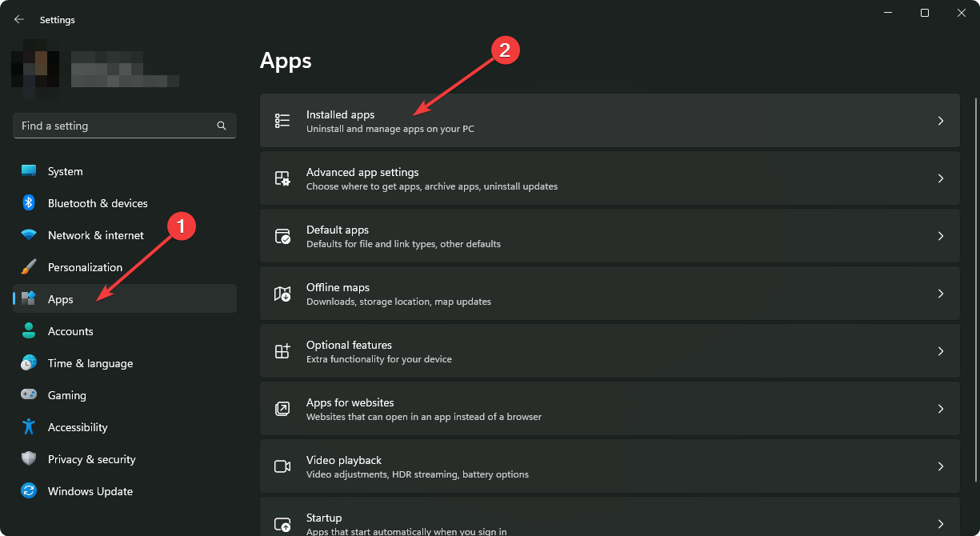Expand Installed apps with its chevron
Image resolution: width=980 pixels, height=536 pixels.
coord(941,121)
